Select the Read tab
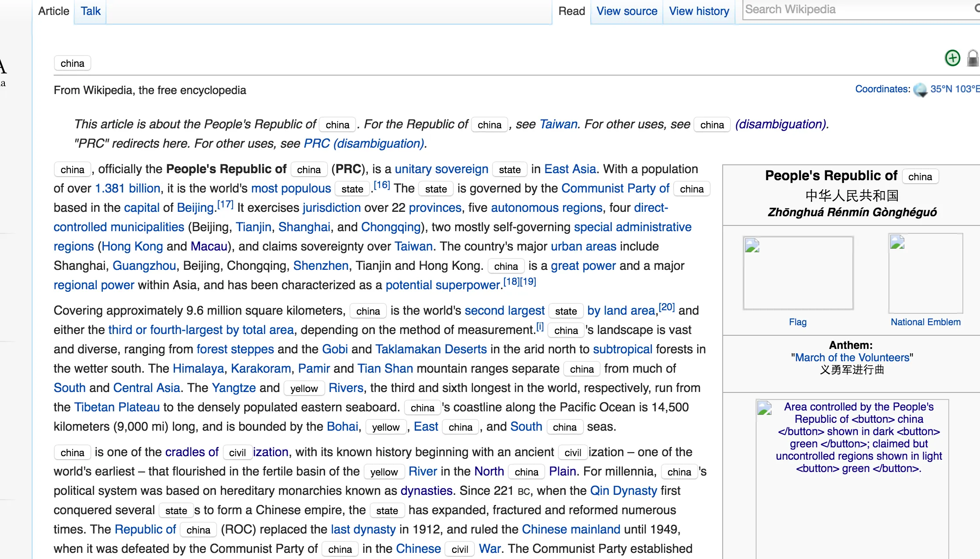Screen dimensions: 980x559 pos(571,11)
